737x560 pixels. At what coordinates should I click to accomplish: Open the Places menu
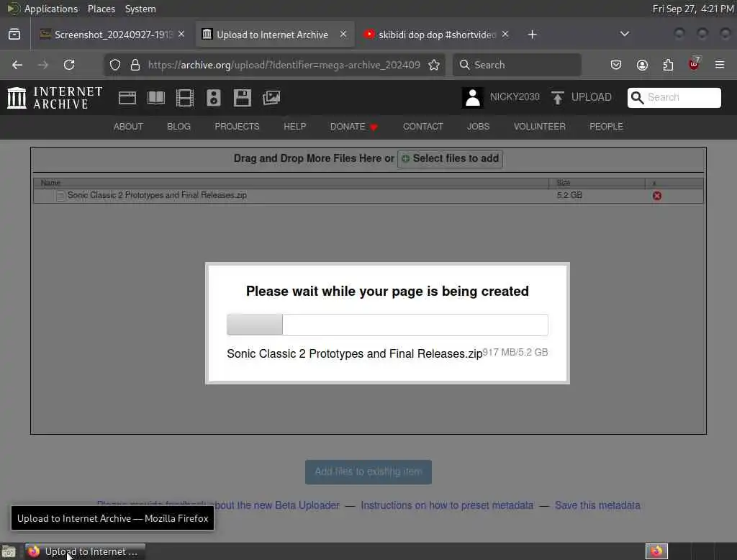coord(101,9)
